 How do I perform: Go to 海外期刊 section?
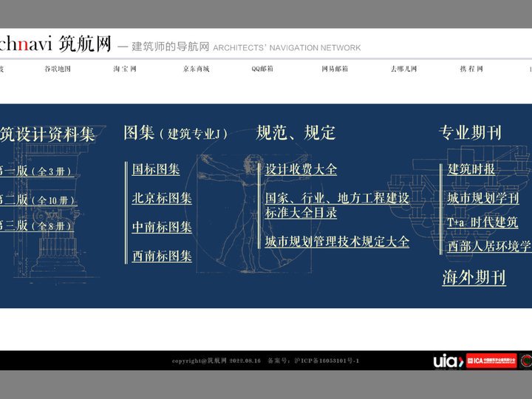tap(474, 278)
